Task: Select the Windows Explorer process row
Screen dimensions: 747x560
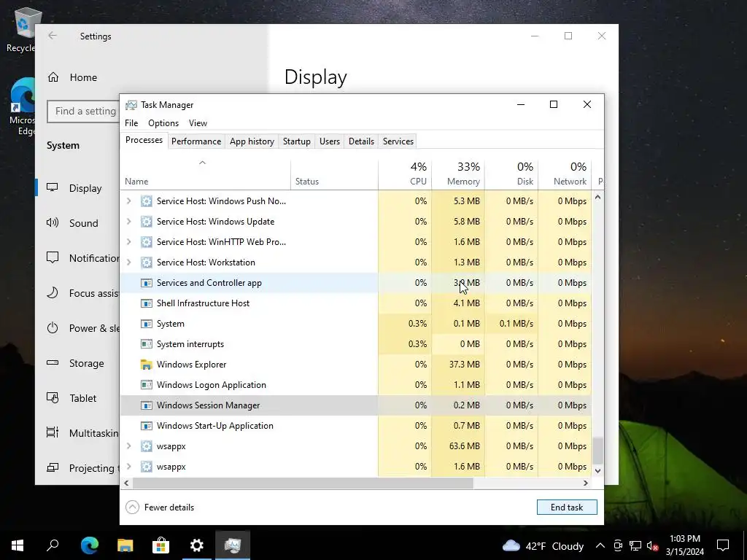Action: click(x=356, y=365)
